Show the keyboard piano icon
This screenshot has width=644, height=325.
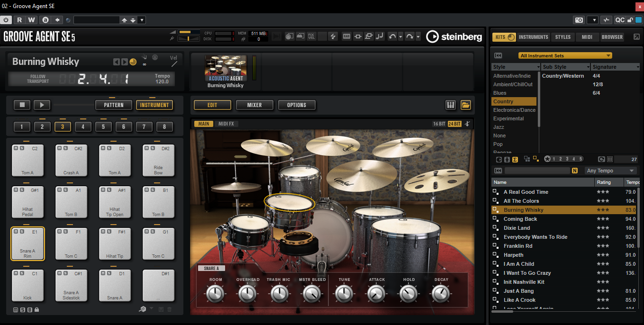tap(451, 105)
